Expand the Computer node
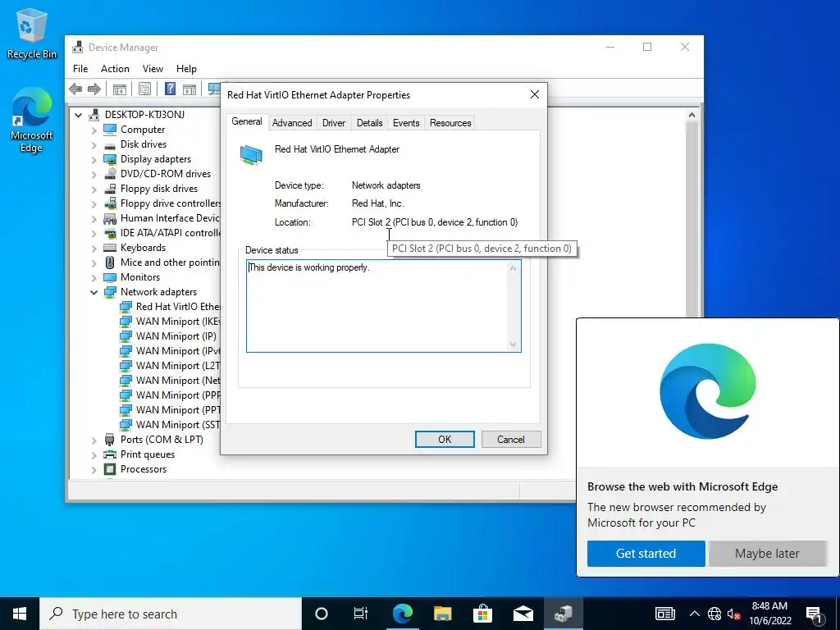The width and height of the screenshot is (840, 630). [94, 130]
